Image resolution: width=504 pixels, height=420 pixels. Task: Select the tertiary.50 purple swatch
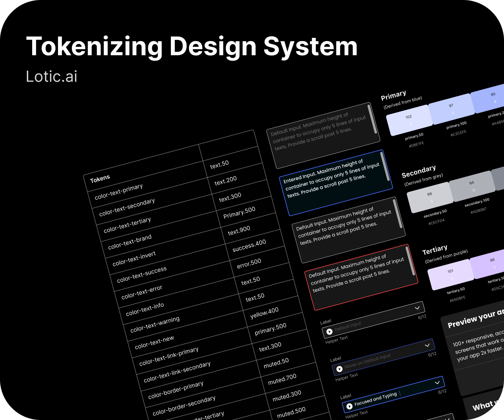[x=451, y=275]
